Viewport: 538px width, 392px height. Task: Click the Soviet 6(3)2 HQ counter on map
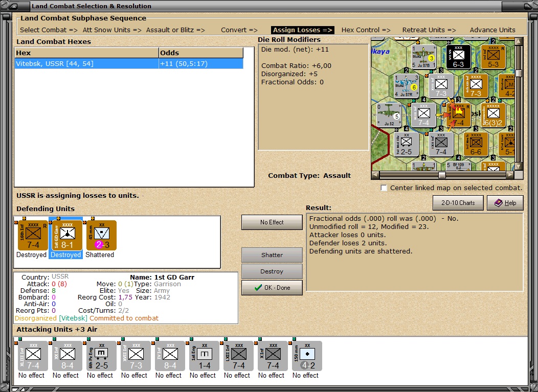click(493, 115)
